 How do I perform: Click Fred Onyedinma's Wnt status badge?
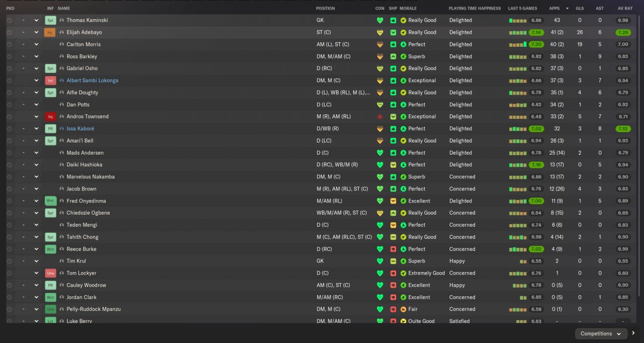point(50,201)
